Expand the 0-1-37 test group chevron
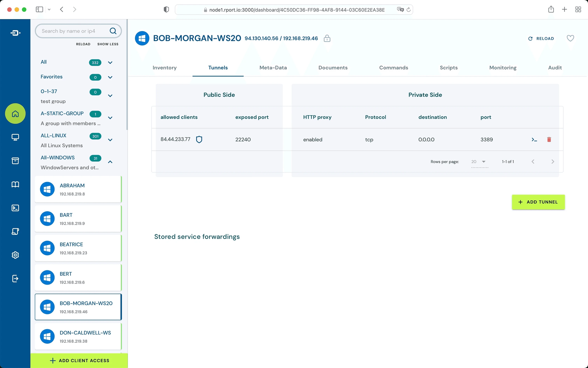The image size is (588, 368). (110, 96)
